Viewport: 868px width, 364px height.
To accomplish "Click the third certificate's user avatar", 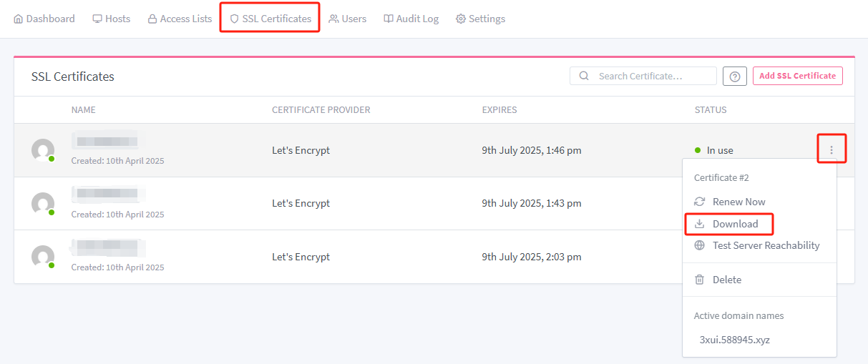I will [43, 257].
